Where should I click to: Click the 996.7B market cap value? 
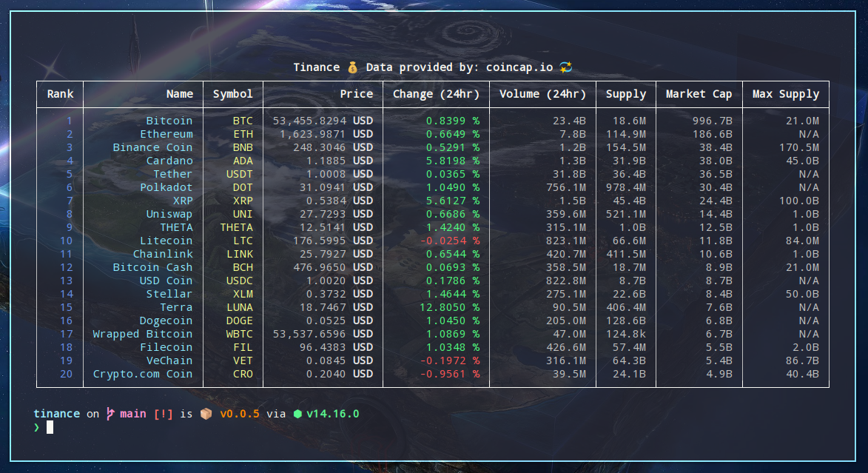713,121
